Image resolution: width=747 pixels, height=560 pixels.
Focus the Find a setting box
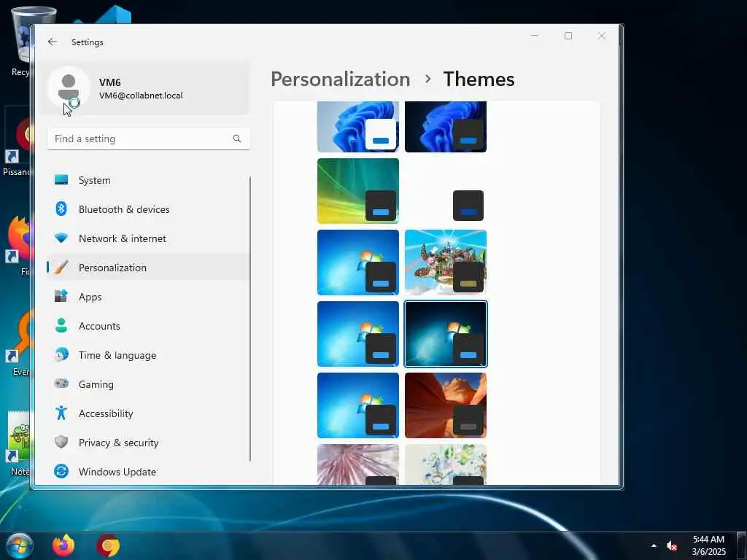point(149,139)
